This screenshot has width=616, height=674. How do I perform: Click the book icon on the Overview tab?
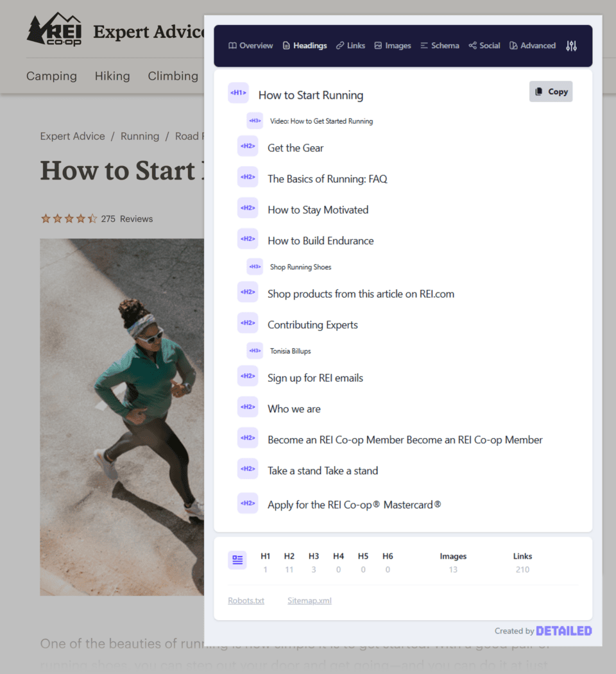[231, 45]
